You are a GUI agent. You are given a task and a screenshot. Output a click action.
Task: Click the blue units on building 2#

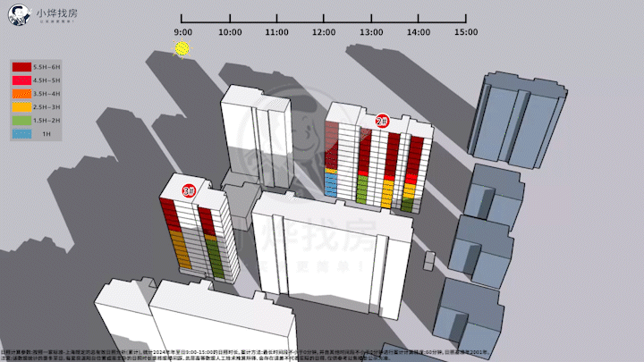[x=330, y=185]
